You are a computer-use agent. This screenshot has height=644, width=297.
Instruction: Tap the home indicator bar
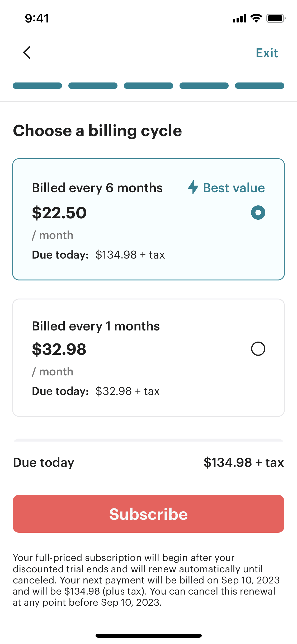tap(148, 636)
